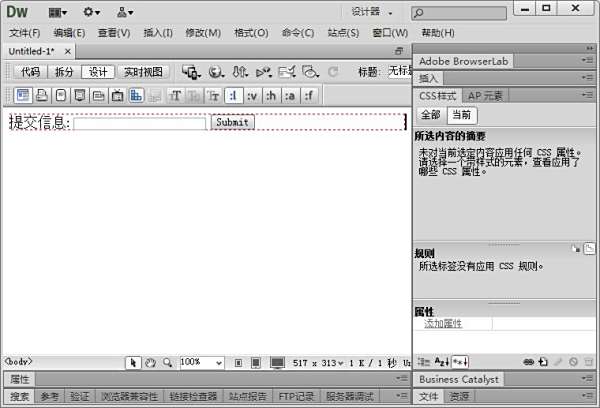Click the increase text size icon
Viewport: 600px width, 408px height.
click(176, 96)
